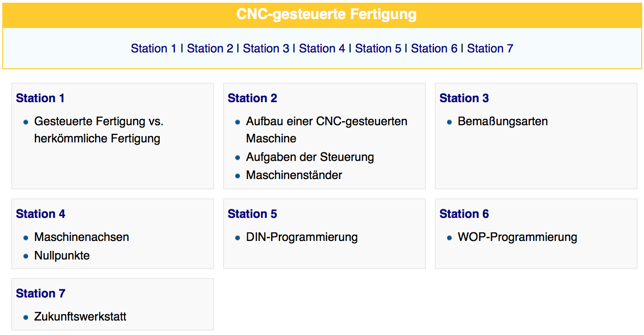Navigate to Station 7 top link

(x=490, y=48)
